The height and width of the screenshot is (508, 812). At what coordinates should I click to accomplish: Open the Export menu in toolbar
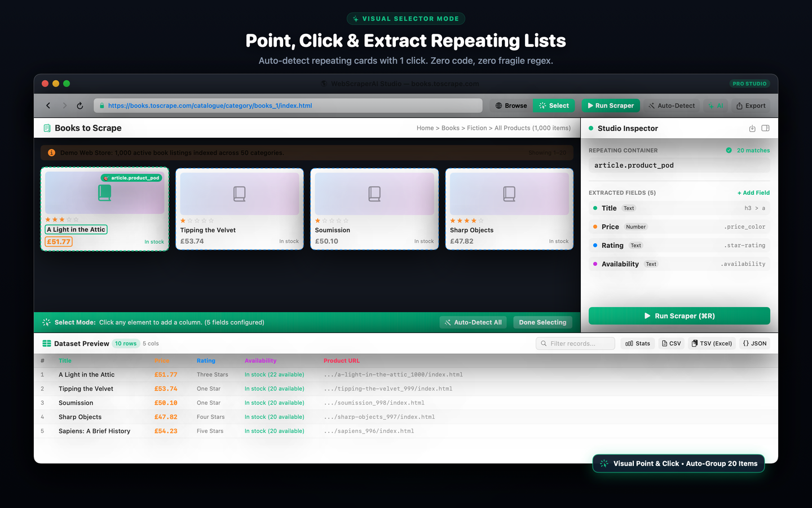pos(751,106)
